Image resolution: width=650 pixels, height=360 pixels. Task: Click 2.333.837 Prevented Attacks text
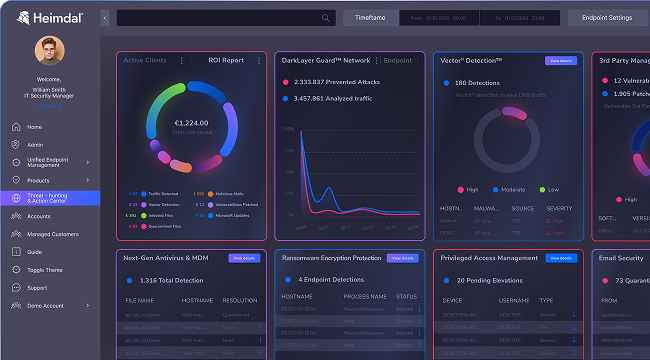pyautogui.click(x=337, y=82)
